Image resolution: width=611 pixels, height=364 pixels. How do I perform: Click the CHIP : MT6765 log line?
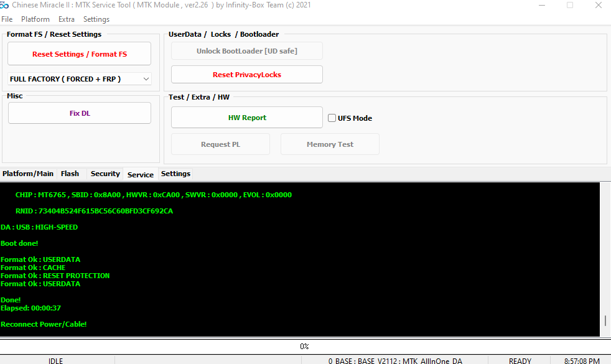pos(154,195)
